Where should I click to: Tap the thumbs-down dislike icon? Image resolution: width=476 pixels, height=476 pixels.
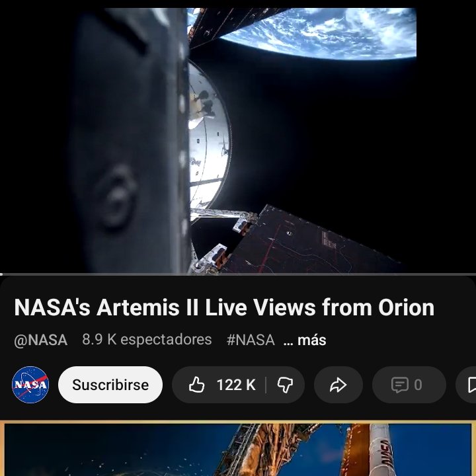tap(285, 385)
